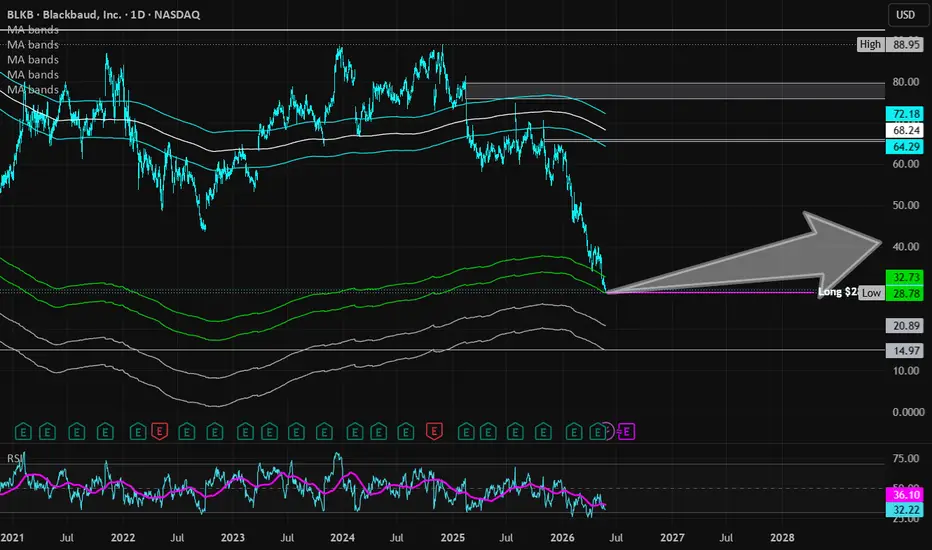The width and height of the screenshot is (932, 550).
Task: Open the red earnings marker between 2022 and 2023
Action: pyautogui.click(x=159, y=431)
